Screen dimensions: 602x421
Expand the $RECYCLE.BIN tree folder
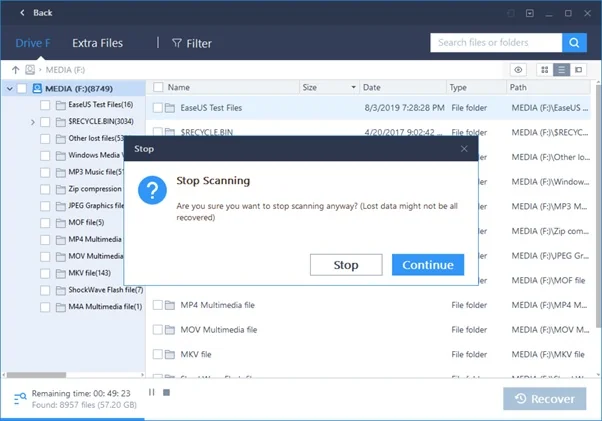click(33, 122)
